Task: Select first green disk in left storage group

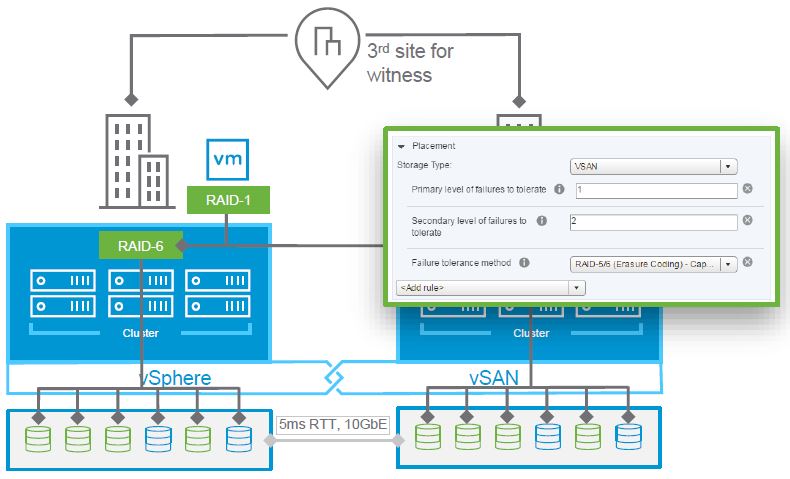Action: coord(38,439)
